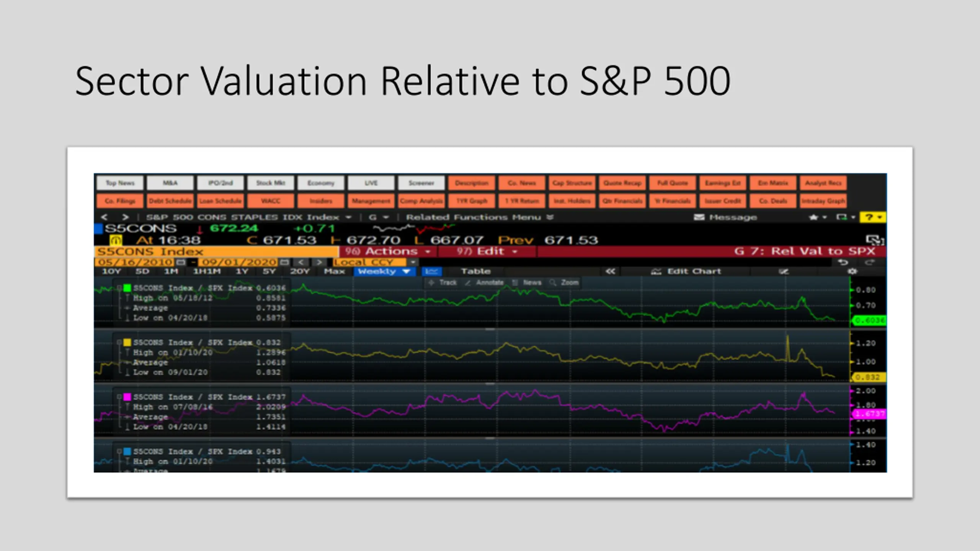Viewport: 980px width, 551px height.
Task: Click the favorites star icon
Action: pyautogui.click(x=813, y=217)
